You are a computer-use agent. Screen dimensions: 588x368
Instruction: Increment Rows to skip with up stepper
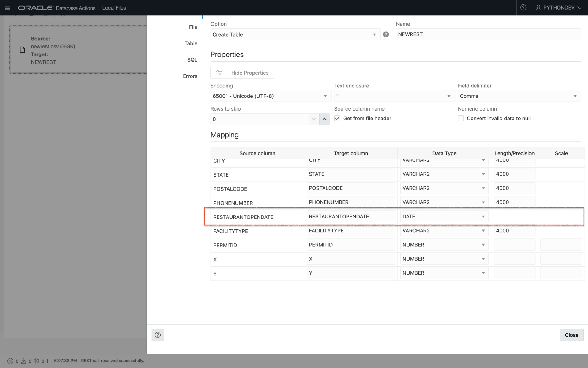[x=324, y=119]
